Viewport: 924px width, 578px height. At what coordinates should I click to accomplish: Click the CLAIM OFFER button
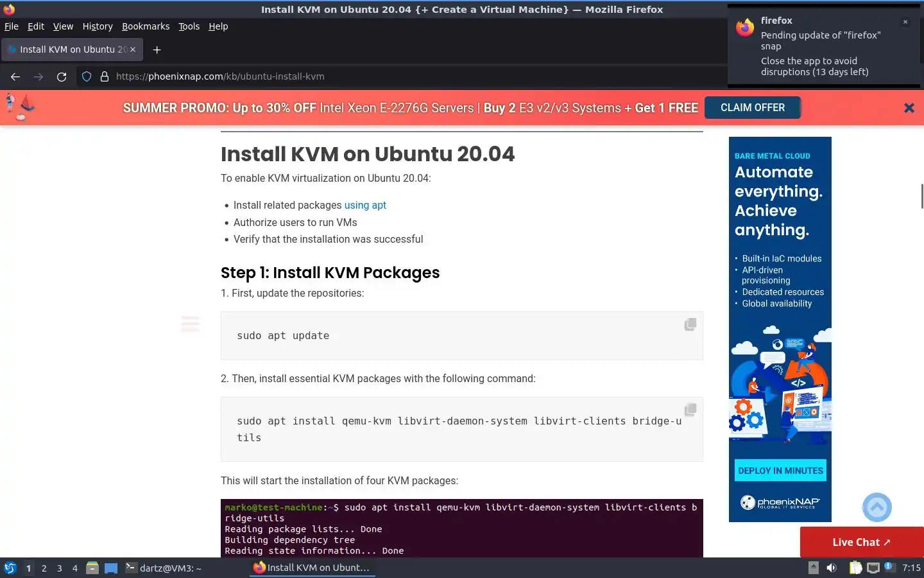[x=753, y=108]
